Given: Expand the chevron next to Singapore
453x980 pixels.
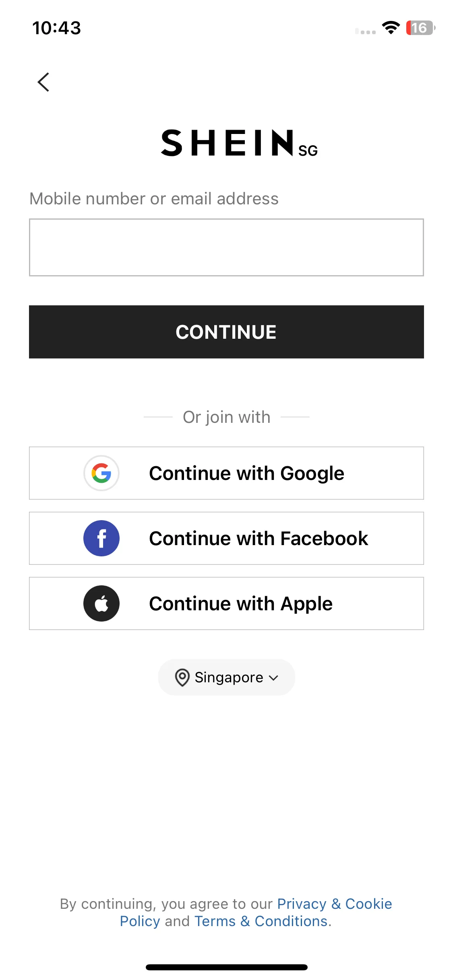Looking at the screenshot, I should click(274, 678).
